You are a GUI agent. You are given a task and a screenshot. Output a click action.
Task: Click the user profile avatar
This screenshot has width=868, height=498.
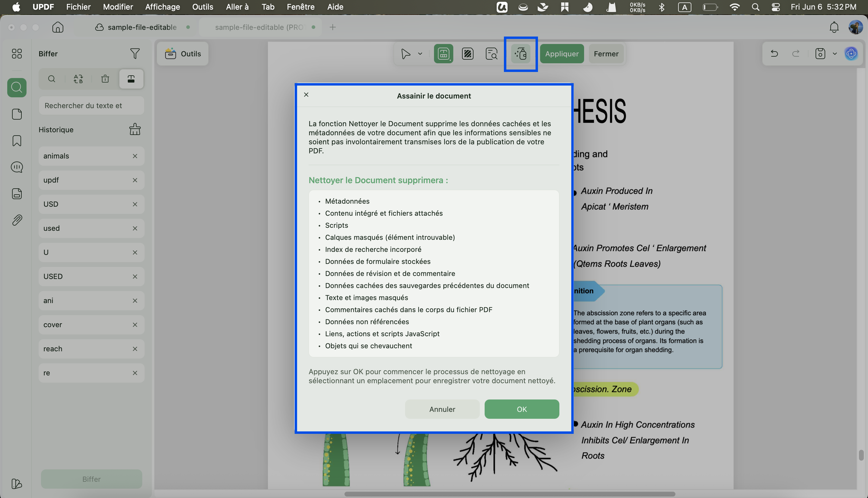coord(856,27)
